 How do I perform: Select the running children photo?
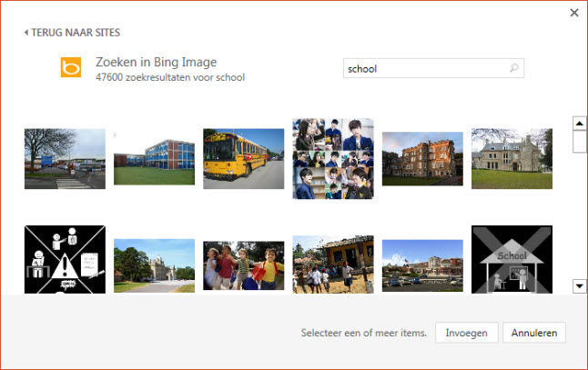click(244, 265)
